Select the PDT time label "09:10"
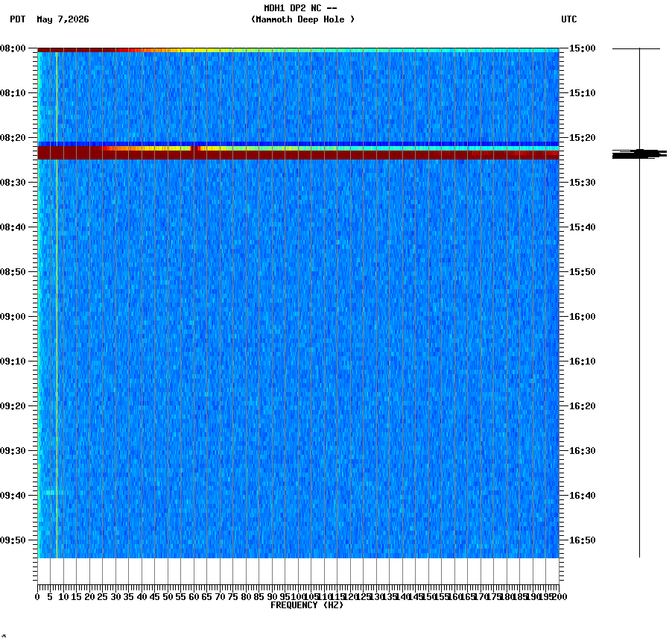 [13, 362]
